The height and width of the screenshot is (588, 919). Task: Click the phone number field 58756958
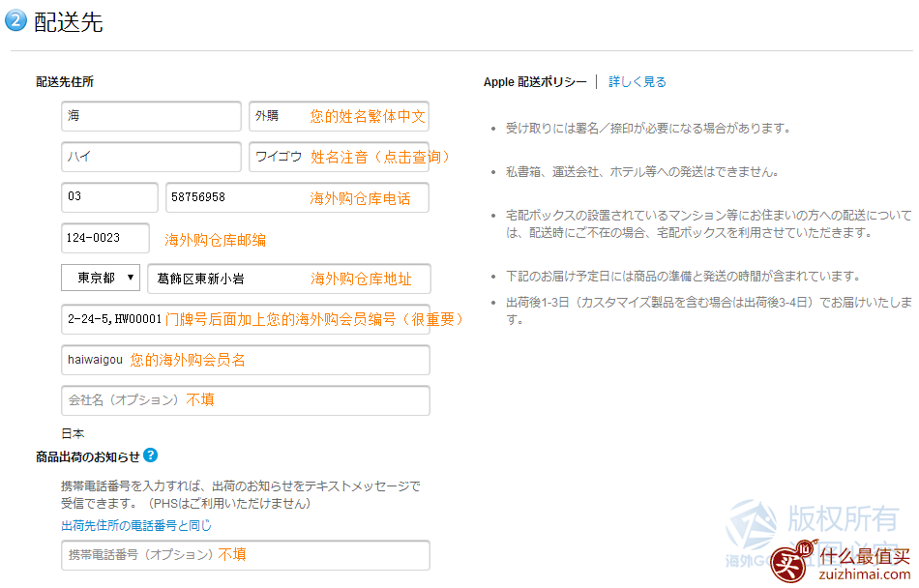297,197
